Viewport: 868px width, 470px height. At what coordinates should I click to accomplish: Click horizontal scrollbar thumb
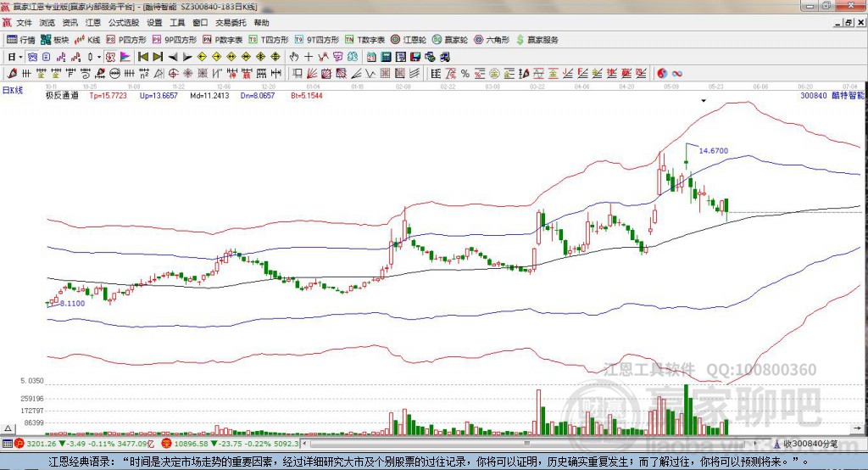[527, 444]
